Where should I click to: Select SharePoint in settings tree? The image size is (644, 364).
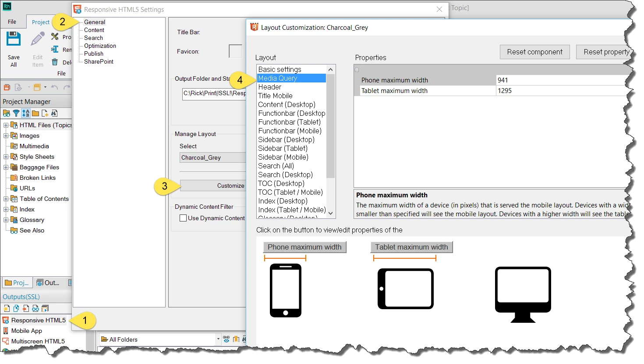click(99, 61)
